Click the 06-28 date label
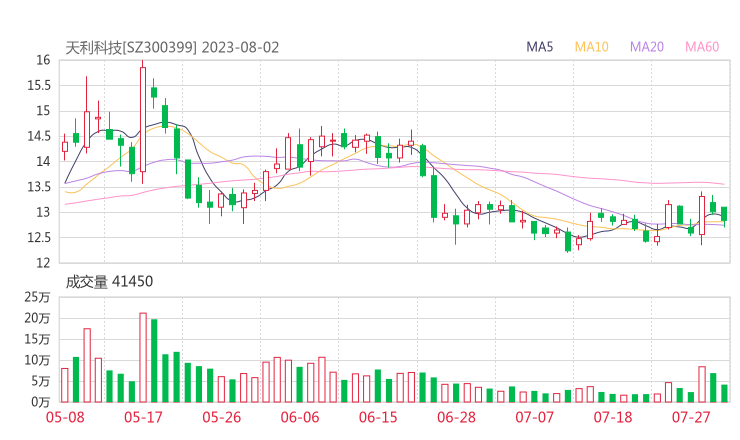Screen dimensions: 740x440 (456, 417)
